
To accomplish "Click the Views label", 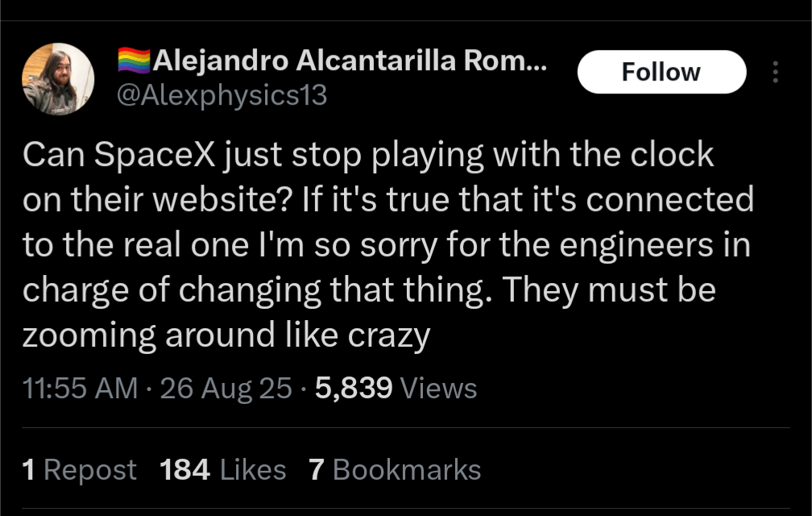I will click(x=438, y=388).
